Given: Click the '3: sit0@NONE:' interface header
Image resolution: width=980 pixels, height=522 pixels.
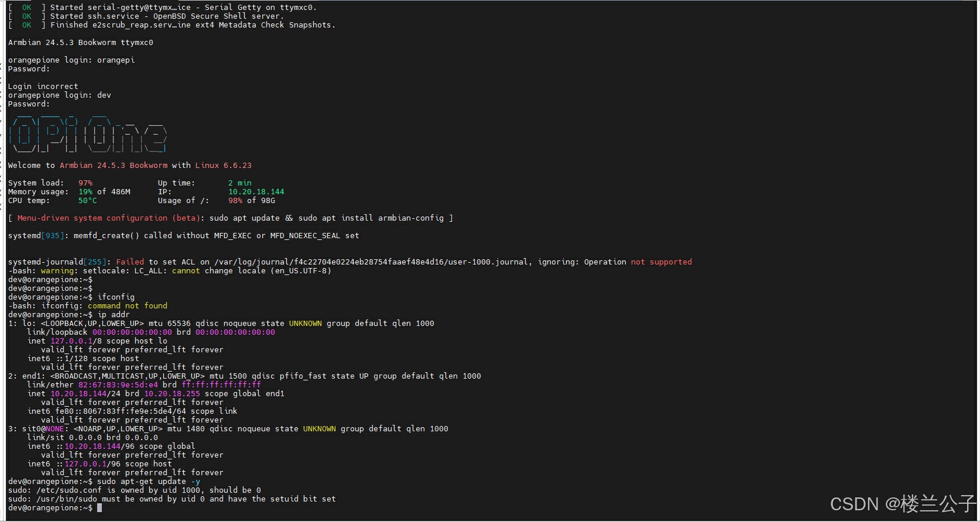Looking at the screenshot, I should [39, 429].
